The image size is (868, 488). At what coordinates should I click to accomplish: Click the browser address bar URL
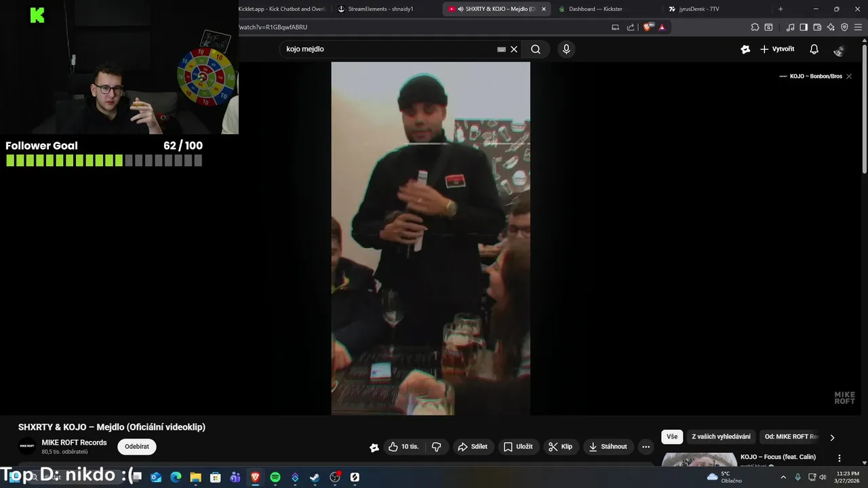[273, 27]
